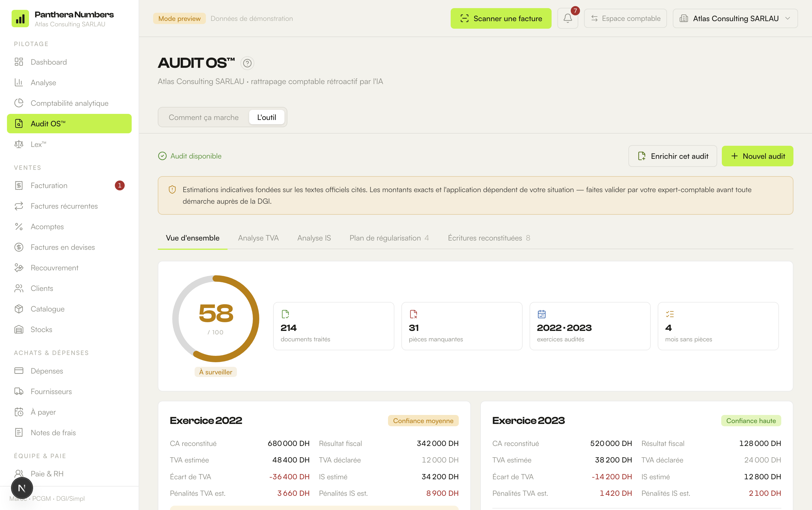This screenshot has height=510, width=812.
Task: Open the Écritures reconstituées tab
Action: point(489,238)
